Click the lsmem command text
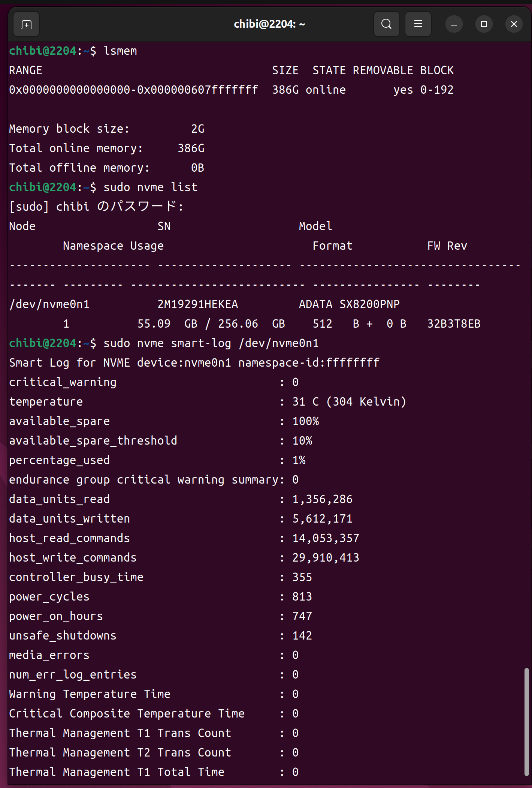The width and height of the screenshot is (532, 788). coord(120,51)
